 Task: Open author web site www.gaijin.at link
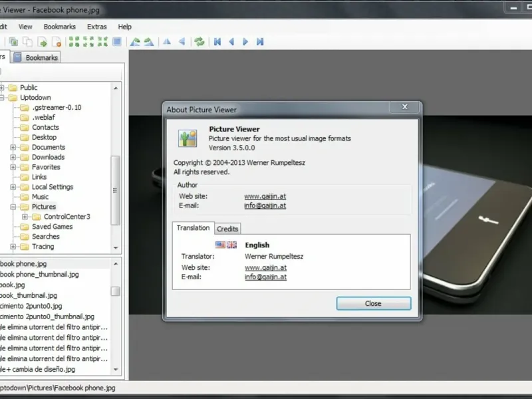coord(265,196)
